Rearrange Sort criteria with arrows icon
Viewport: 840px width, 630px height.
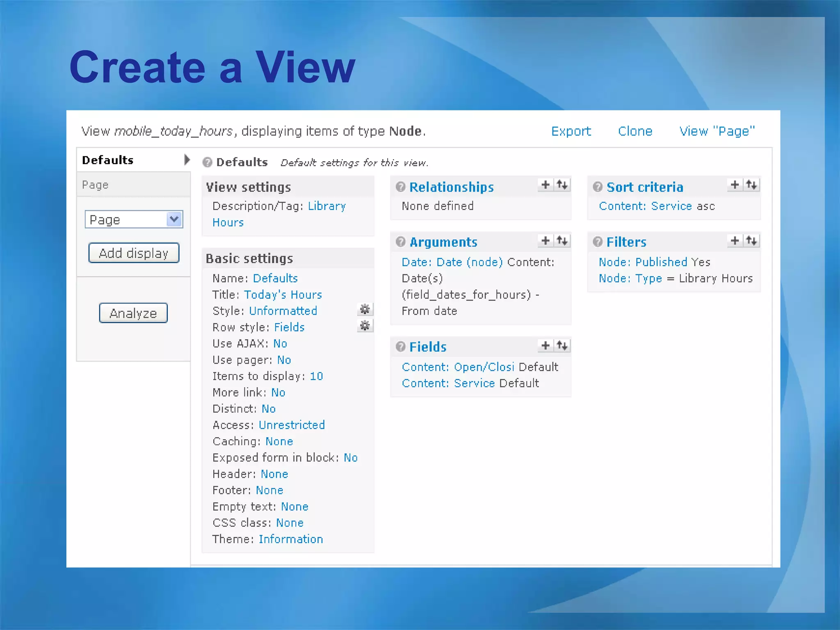[x=752, y=185]
